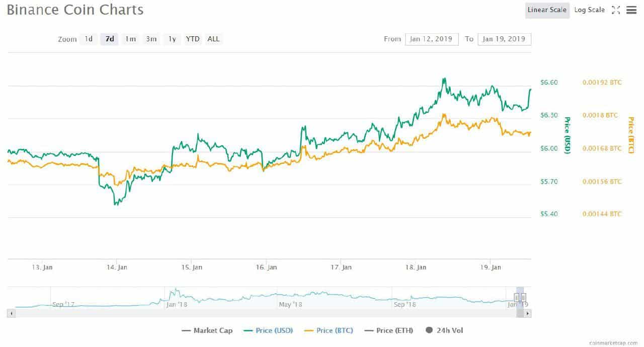Click Sep '18 in the navigator
This screenshot has height=347, width=644.
tap(405, 305)
